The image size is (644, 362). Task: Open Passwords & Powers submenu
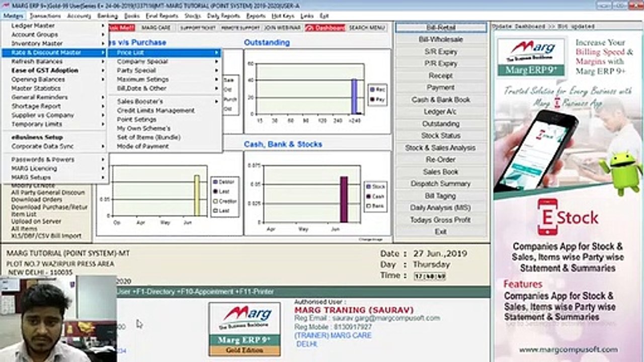tap(54, 159)
